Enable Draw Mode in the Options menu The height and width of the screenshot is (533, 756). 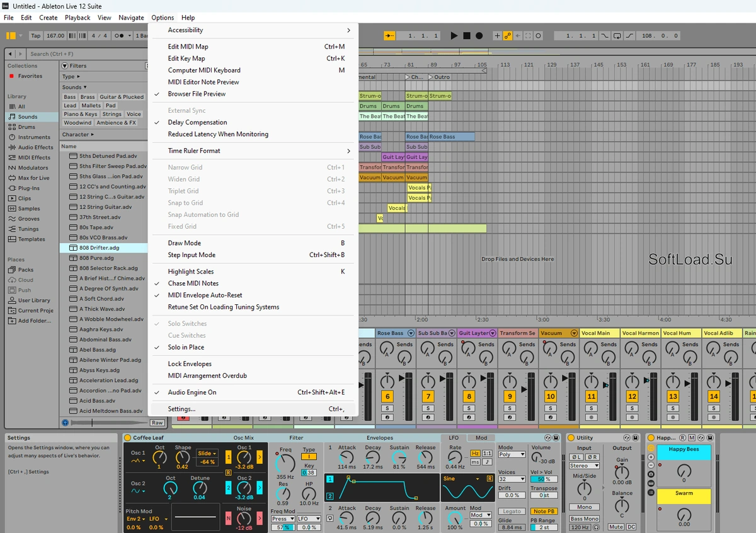coord(253,243)
